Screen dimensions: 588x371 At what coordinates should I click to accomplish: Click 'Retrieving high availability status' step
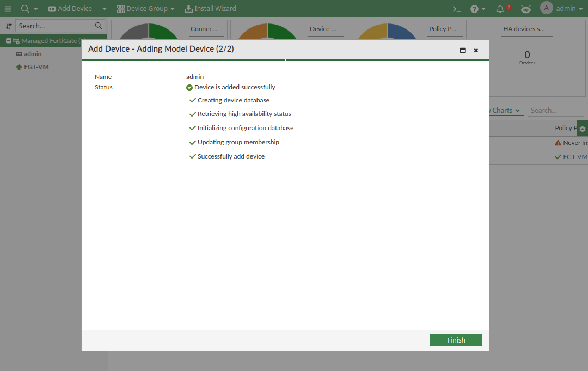tap(240, 114)
